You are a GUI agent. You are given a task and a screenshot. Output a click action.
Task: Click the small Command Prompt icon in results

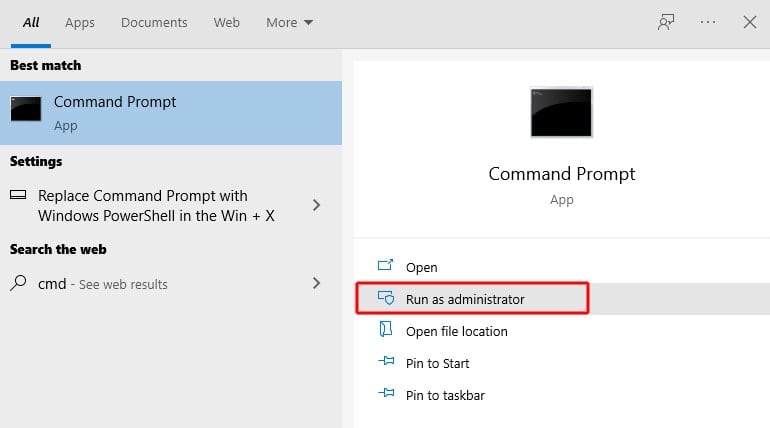[x=26, y=108]
